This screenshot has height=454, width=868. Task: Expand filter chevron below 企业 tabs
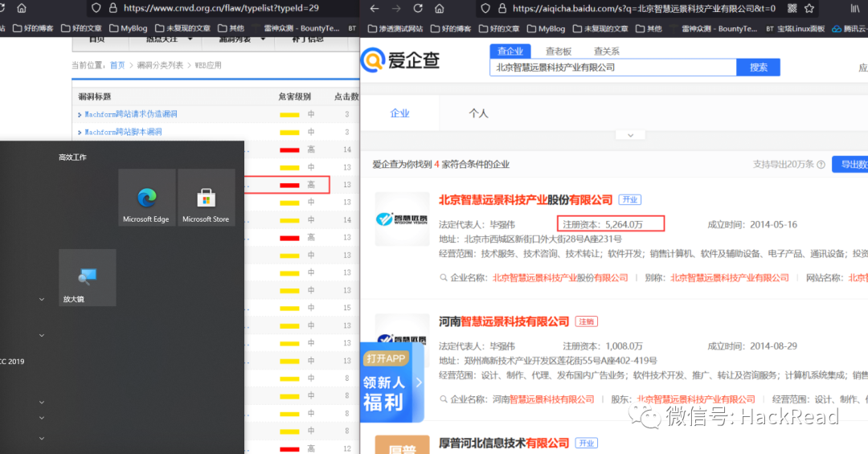[631, 136]
